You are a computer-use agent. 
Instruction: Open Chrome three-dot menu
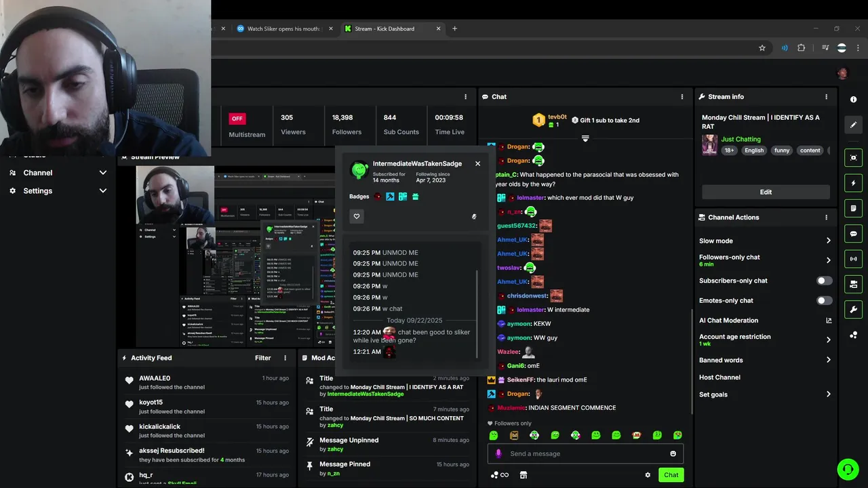point(857,48)
